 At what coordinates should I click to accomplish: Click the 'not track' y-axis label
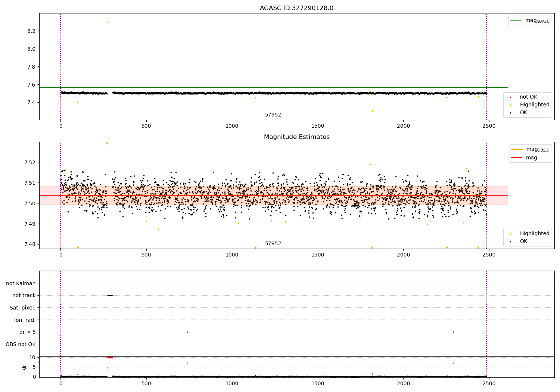click(x=24, y=296)
